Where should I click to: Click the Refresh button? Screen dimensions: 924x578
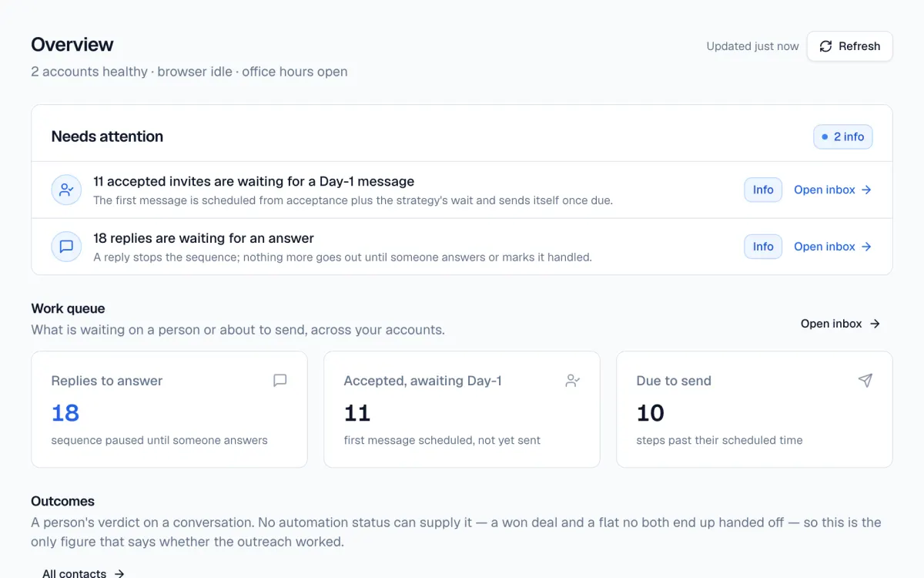(x=849, y=46)
